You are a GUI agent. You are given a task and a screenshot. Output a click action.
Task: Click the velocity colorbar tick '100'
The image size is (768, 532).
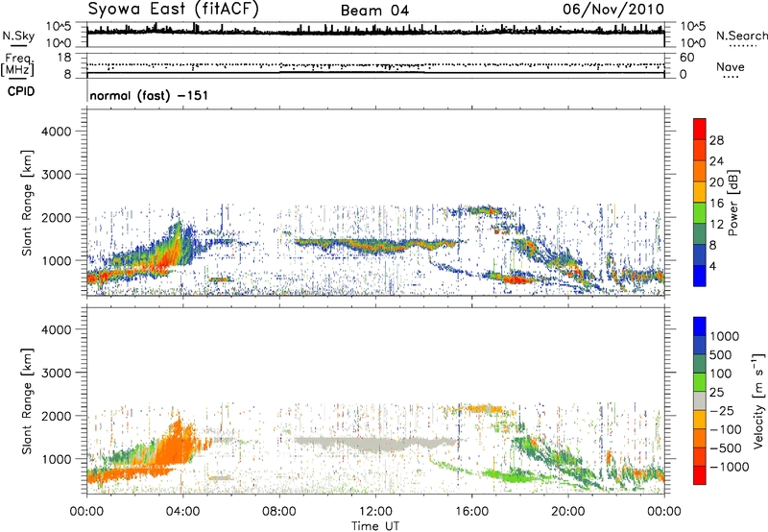(721, 374)
